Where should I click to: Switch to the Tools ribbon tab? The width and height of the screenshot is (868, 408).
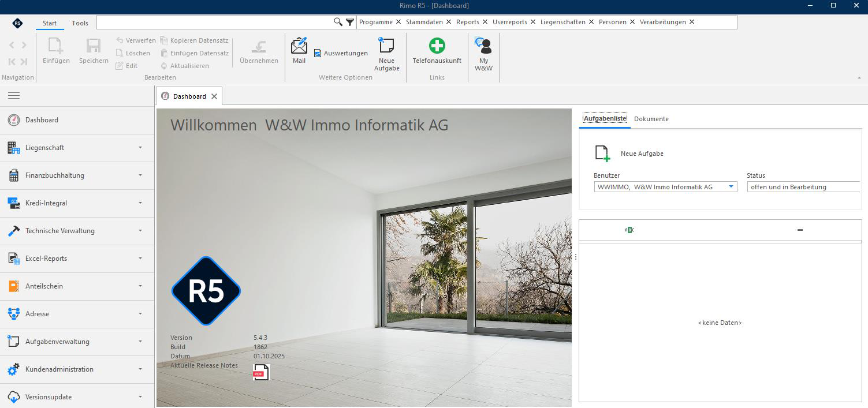tap(80, 23)
